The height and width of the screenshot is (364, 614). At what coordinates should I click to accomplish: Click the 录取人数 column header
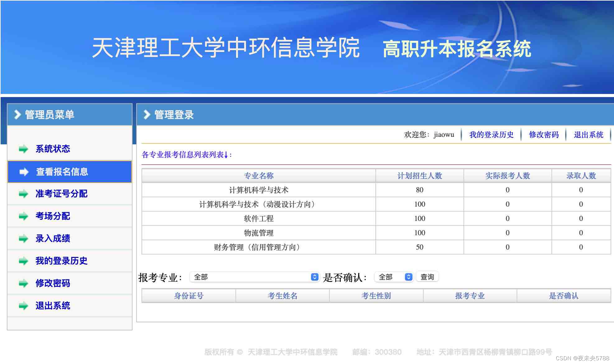[581, 176]
